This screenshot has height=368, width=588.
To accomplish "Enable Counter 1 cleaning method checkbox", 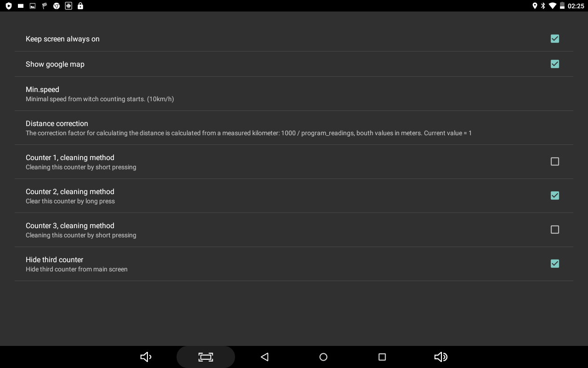I will pos(555,161).
